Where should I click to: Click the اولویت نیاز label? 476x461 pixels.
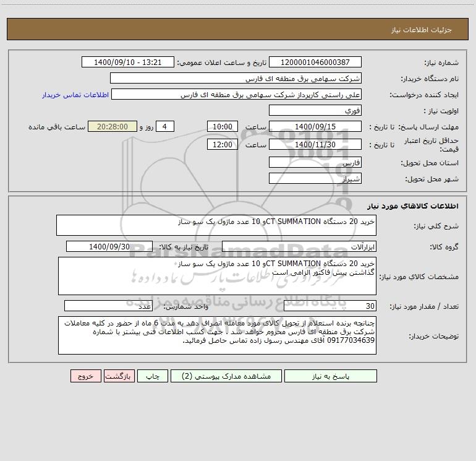tap(441, 111)
